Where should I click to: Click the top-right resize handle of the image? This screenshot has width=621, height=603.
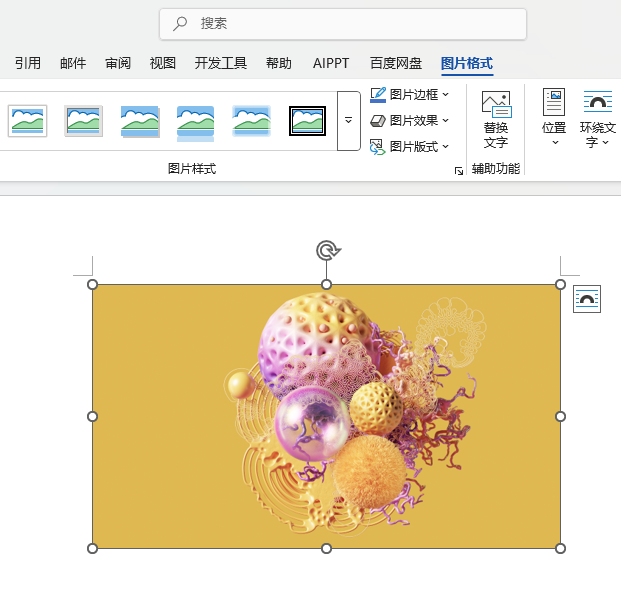[x=560, y=285]
